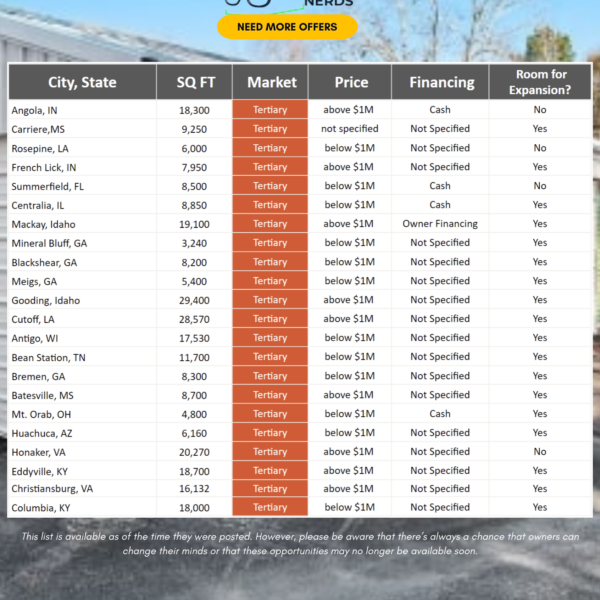Click the Financing column header
This screenshot has height=600, width=600.
(440, 82)
